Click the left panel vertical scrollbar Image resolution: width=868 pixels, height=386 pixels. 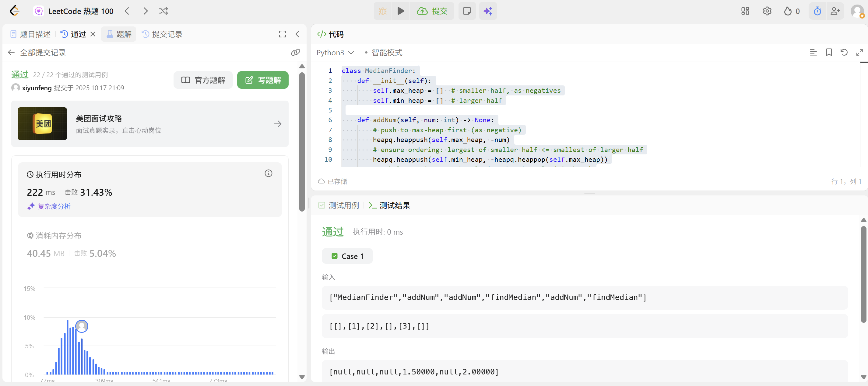tap(302, 141)
